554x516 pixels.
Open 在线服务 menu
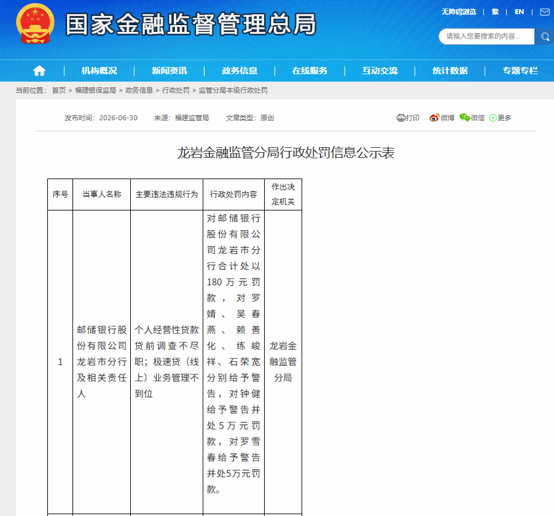coord(310,71)
